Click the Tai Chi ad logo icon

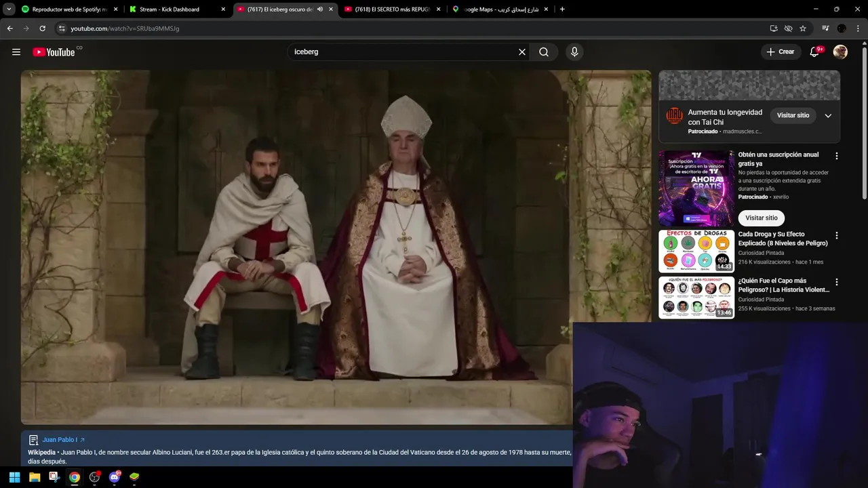click(674, 116)
